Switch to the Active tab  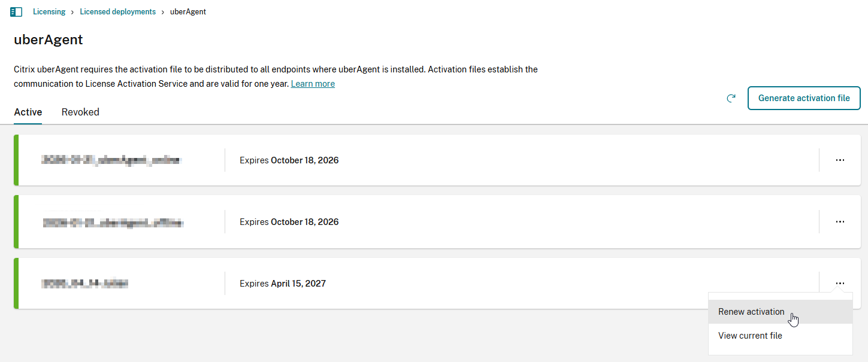tap(28, 112)
